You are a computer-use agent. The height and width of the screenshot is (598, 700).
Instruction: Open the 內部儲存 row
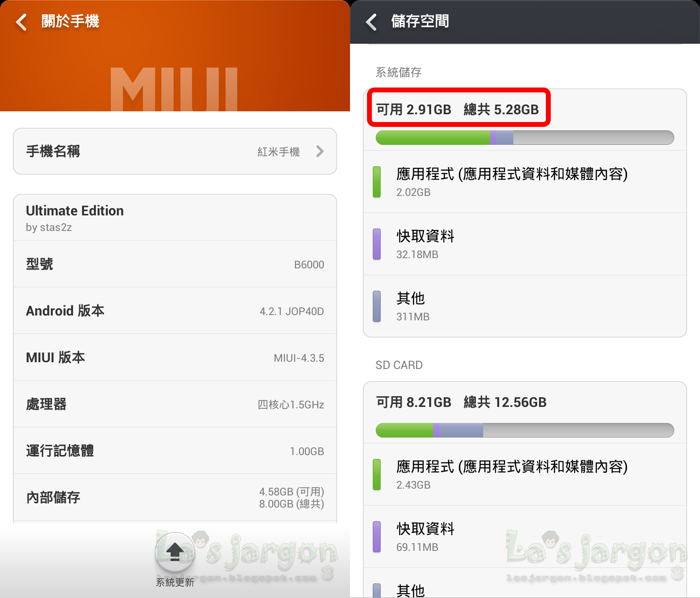coord(175,497)
